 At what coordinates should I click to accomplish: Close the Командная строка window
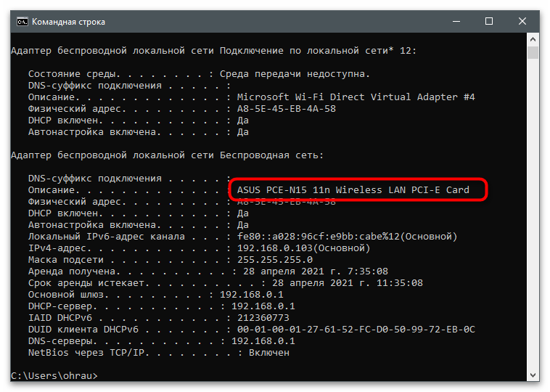click(522, 22)
